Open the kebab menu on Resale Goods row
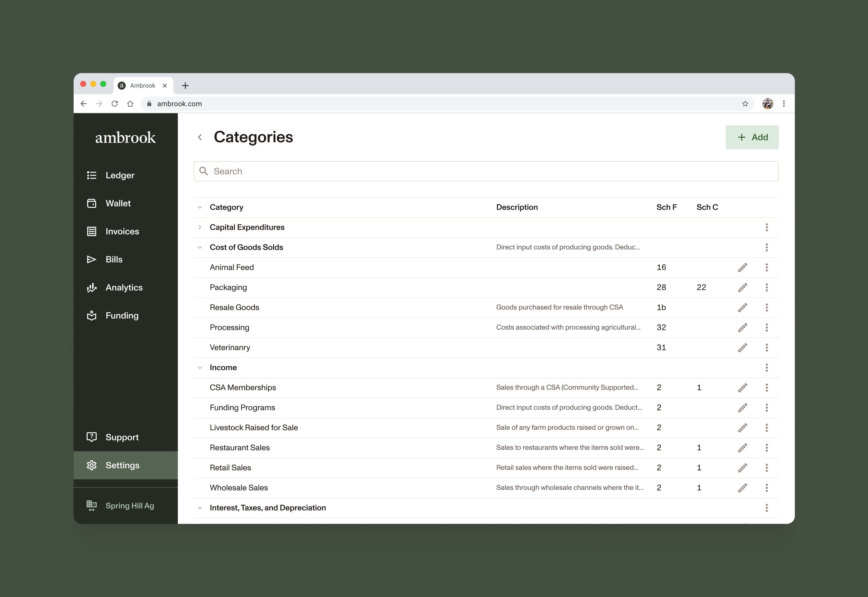 (x=766, y=307)
